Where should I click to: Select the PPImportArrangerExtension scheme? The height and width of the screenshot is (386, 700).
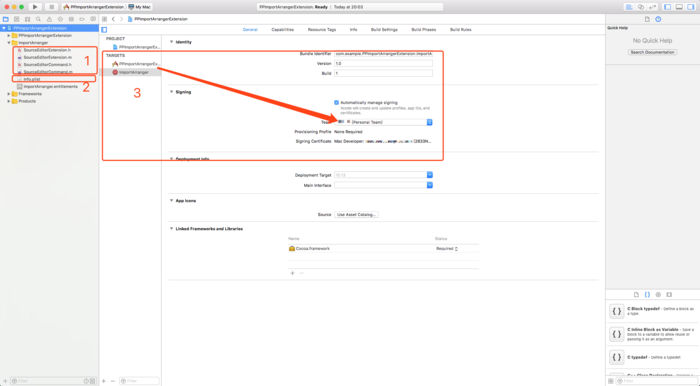click(x=94, y=7)
